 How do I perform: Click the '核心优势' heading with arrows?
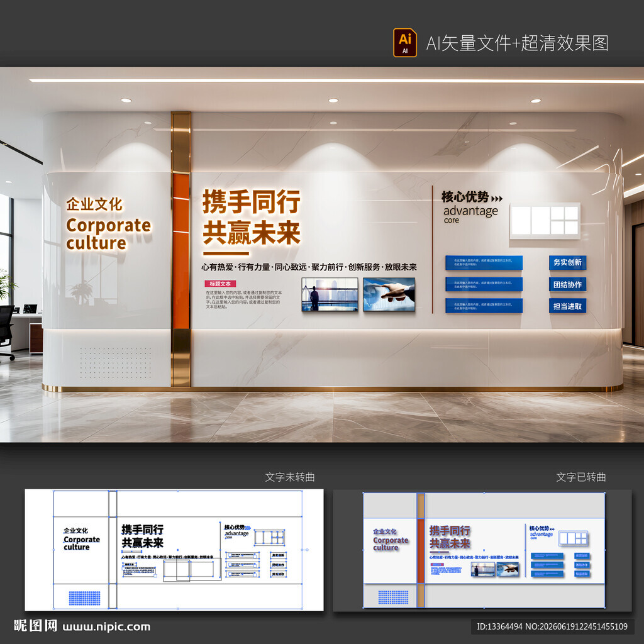click(472, 197)
